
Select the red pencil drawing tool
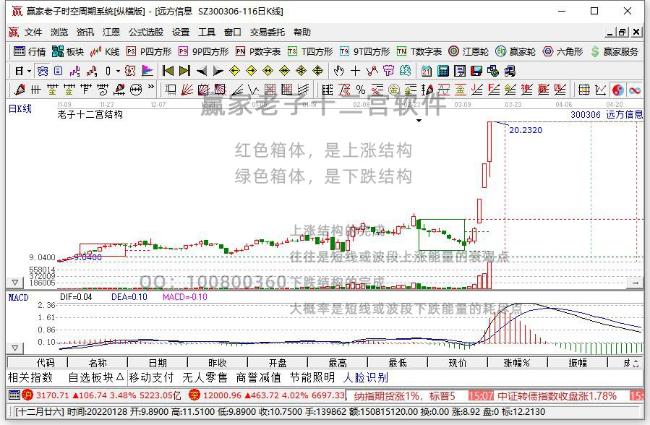point(19,89)
